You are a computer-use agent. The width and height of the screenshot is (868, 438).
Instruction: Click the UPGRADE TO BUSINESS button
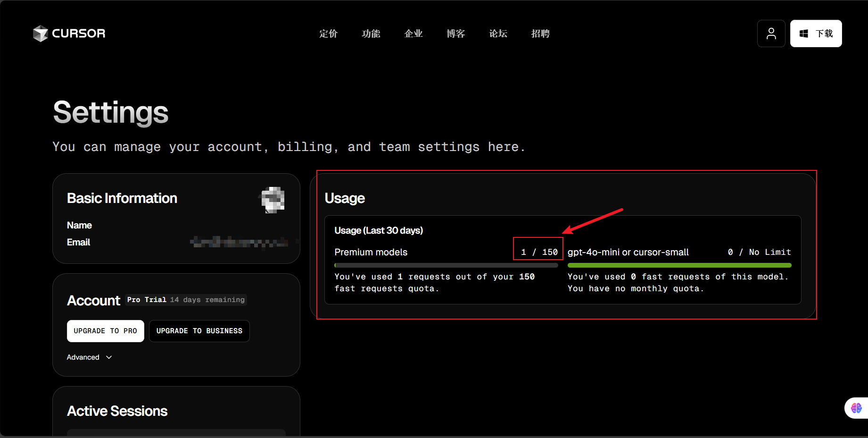coord(199,331)
